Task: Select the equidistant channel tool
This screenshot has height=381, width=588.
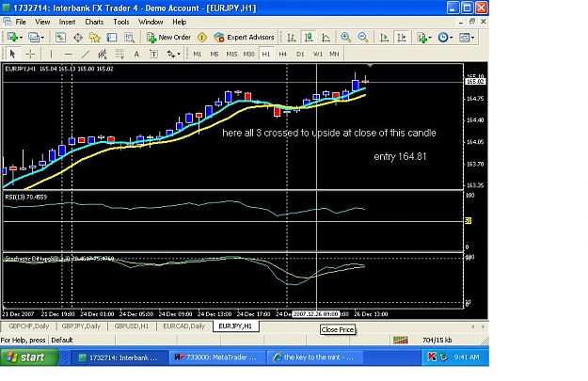Action: coord(103,54)
